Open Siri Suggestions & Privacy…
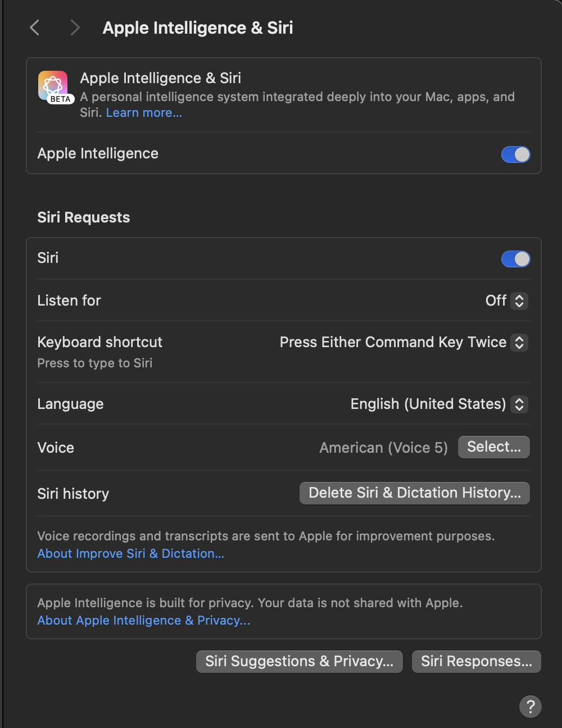This screenshot has width=562, height=728. [x=299, y=662]
